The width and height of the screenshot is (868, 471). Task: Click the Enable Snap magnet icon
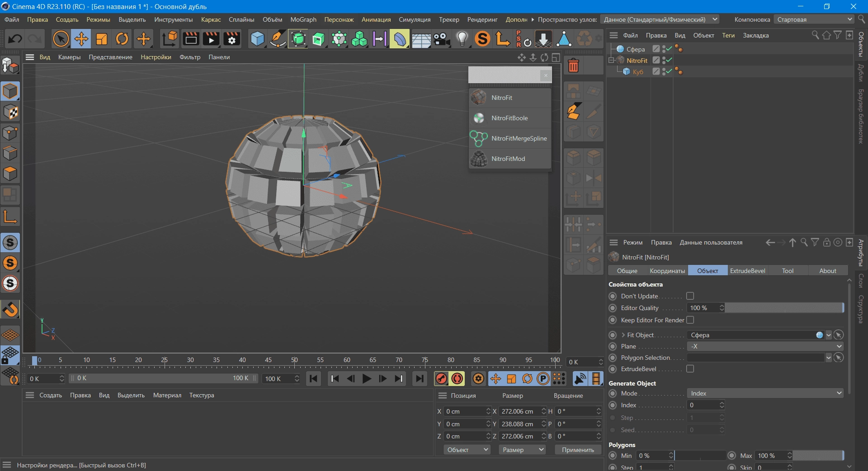[x=10, y=310]
